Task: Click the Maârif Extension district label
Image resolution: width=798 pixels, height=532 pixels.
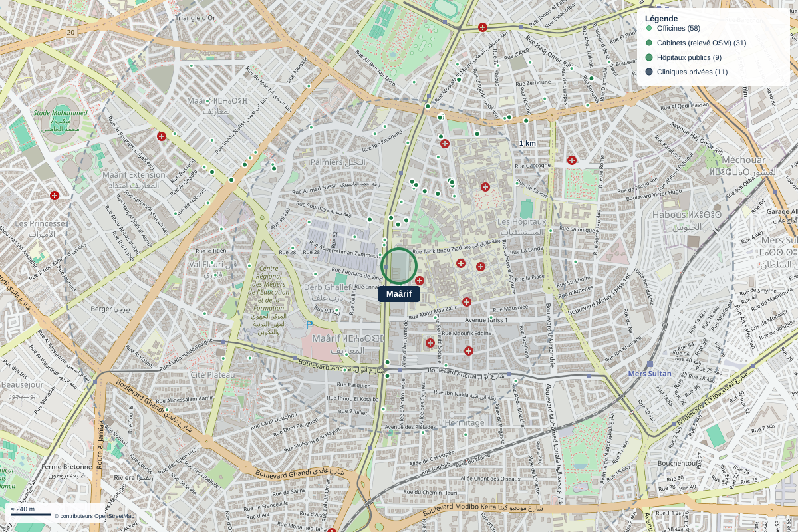Action: click(x=134, y=180)
